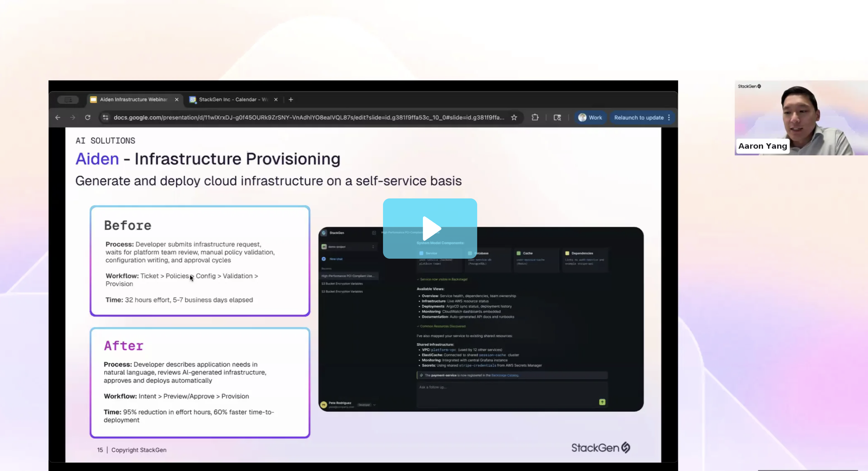The width and height of the screenshot is (868, 471).
Task: Open Chrome's three-dot menu
Action: (669, 118)
